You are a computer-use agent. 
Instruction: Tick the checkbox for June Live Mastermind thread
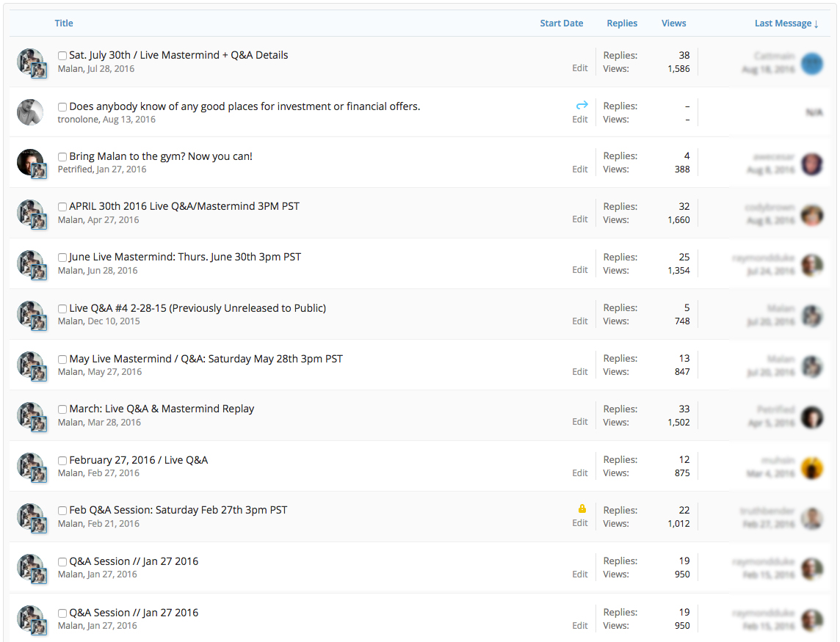click(62, 258)
